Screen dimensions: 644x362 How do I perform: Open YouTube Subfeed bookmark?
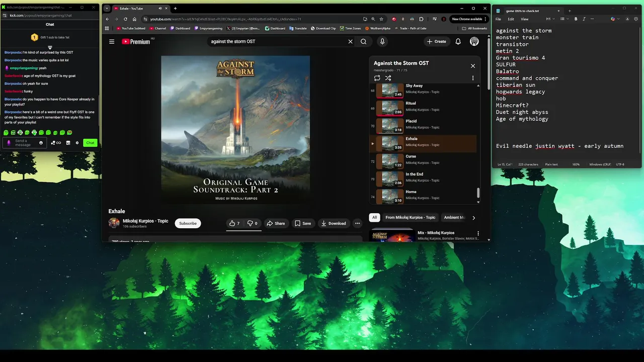point(131,28)
